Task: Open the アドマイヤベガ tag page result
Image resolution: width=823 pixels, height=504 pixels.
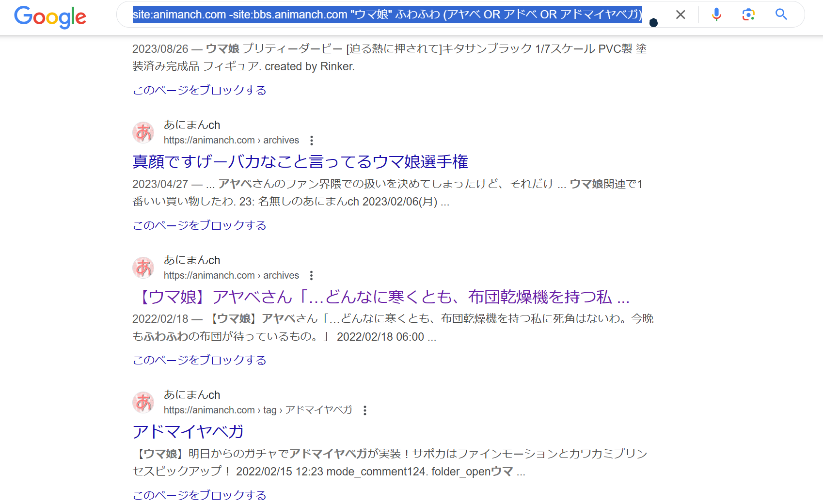Action: click(188, 431)
